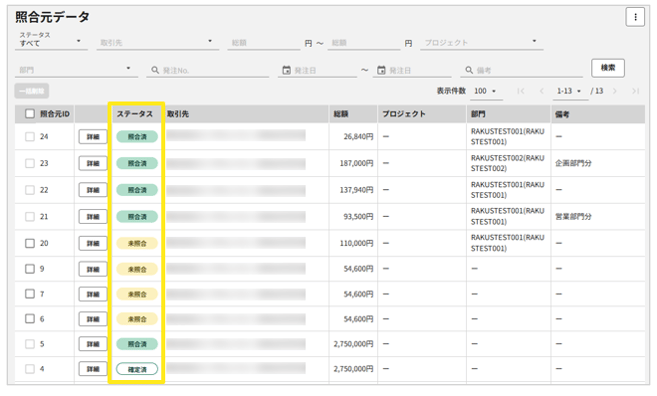This screenshot has height=396, width=657.
Task: Click the magnifier icon in 備考 field
Action: click(x=469, y=70)
